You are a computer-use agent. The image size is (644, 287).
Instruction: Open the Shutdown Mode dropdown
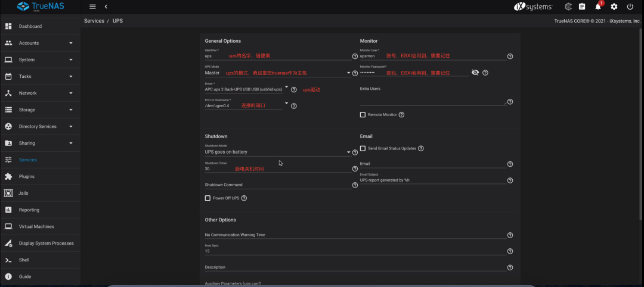pos(278,152)
